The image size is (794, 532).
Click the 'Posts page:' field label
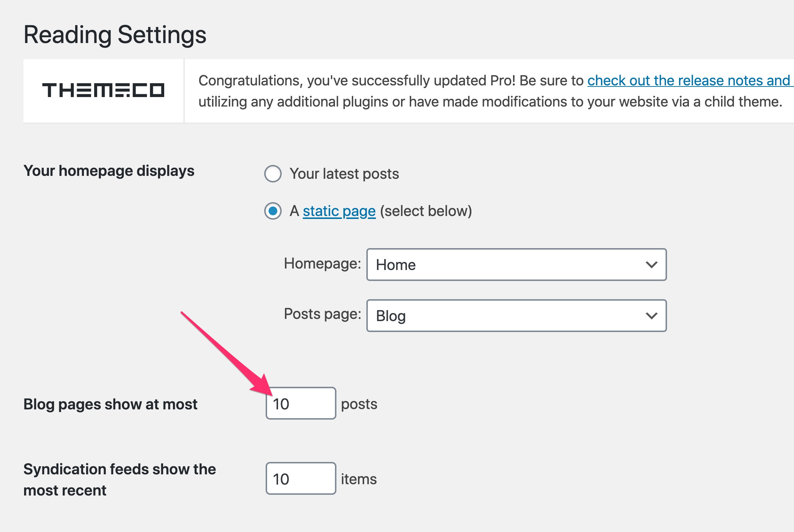tap(322, 314)
